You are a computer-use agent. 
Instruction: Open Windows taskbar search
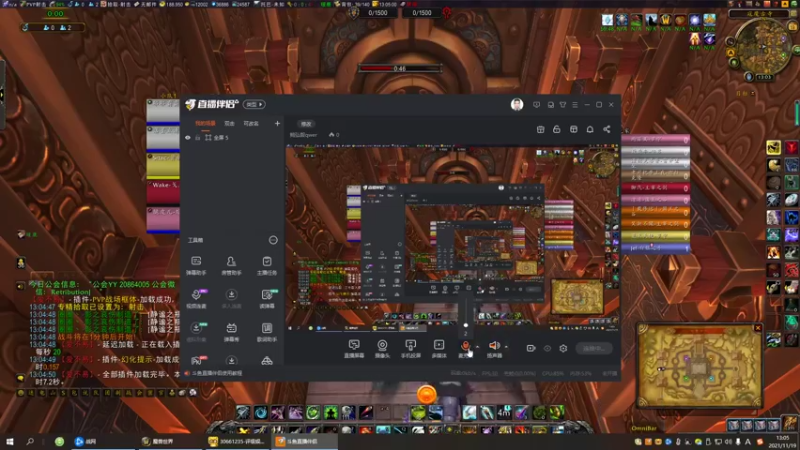click(x=30, y=442)
